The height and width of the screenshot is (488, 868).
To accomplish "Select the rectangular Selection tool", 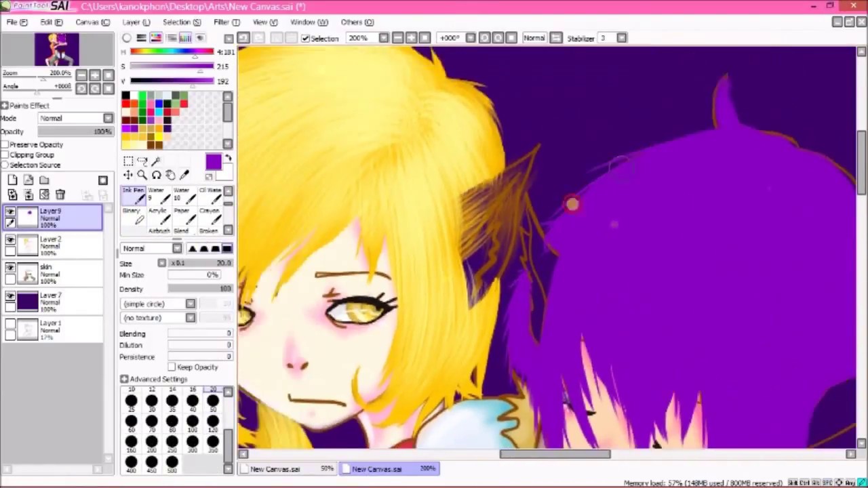I will pyautogui.click(x=128, y=161).
